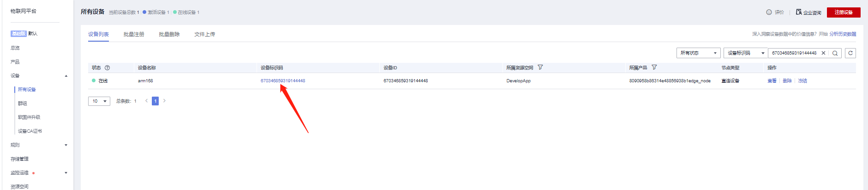Screen dimensions: 868x190
Task: Click the 节点类型 column header
Action: (730, 68)
